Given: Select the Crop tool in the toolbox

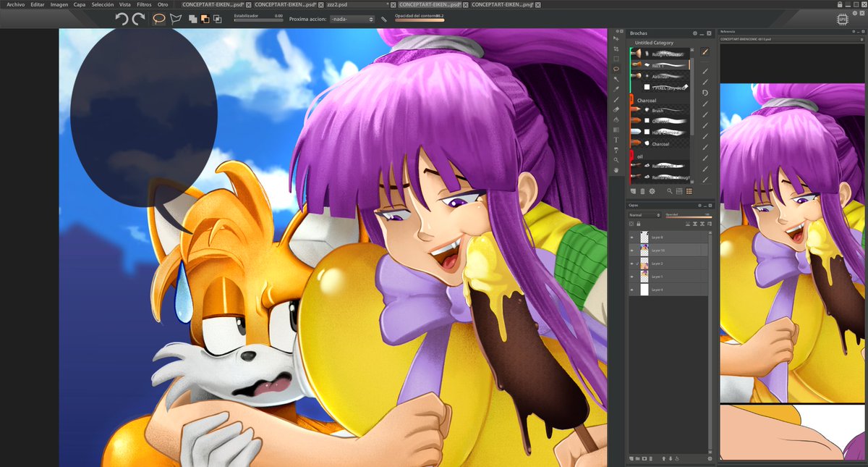Looking at the screenshot, I should click(x=616, y=49).
